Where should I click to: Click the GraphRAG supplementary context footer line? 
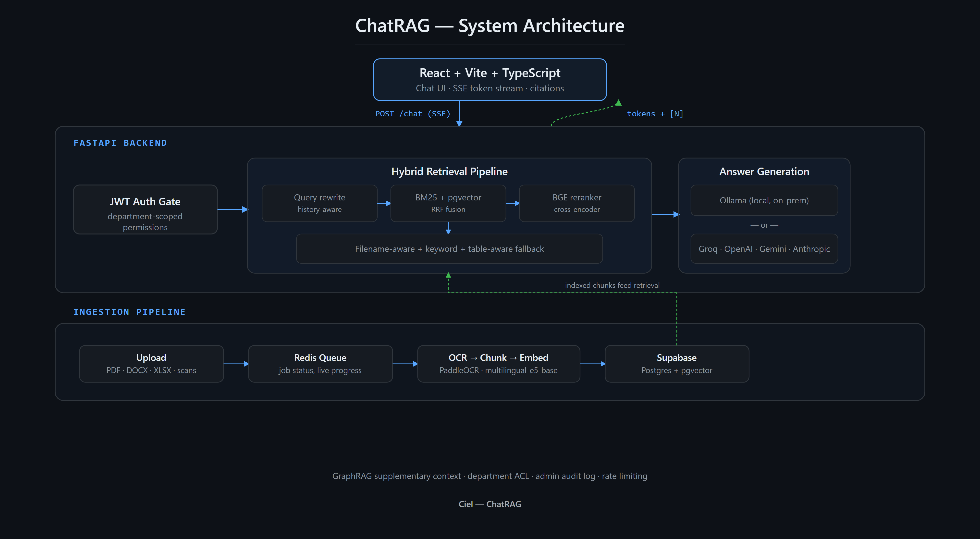490,476
